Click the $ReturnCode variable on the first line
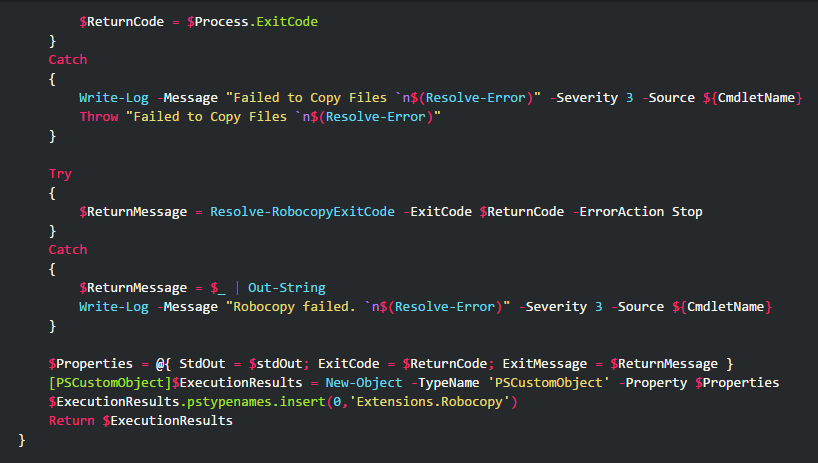 [122, 22]
